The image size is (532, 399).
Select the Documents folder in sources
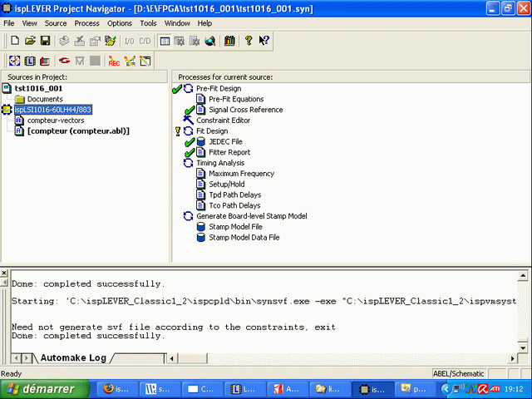pyautogui.click(x=44, y=99)
